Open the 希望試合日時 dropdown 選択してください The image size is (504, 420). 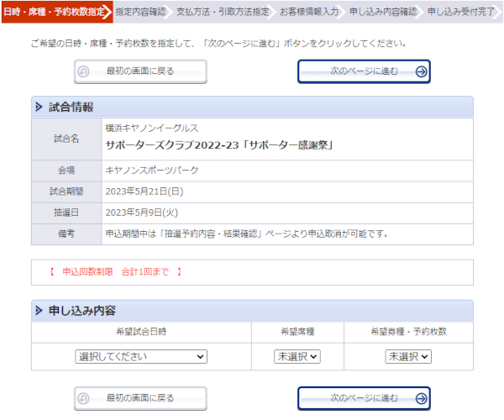point(141,357)
